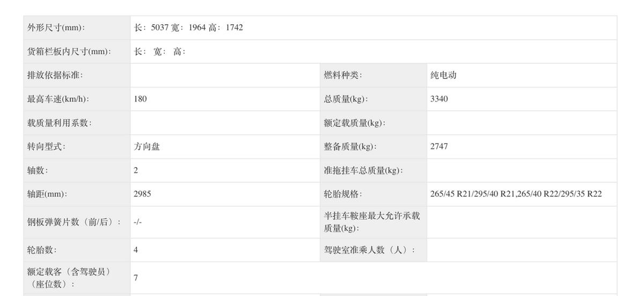Select the dimensions value 长：5037 宽：1964 高：1742
The width and height of the screenshot is (644, 296).
(188, 27)
